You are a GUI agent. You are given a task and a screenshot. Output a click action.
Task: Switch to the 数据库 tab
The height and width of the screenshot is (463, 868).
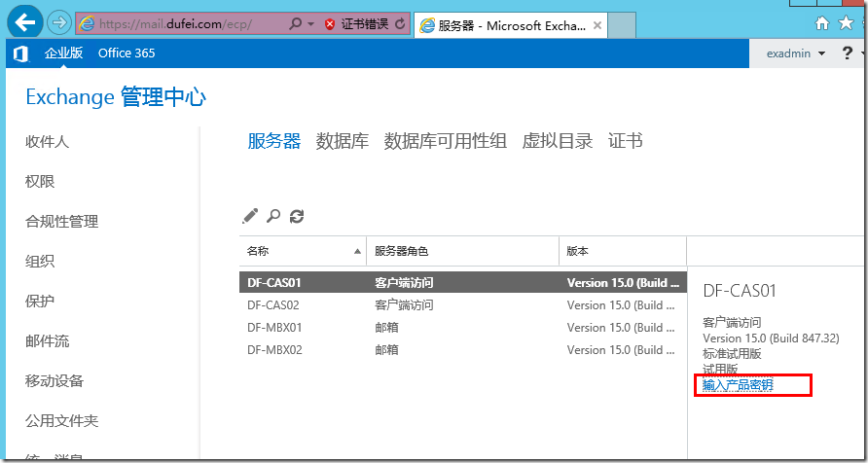pyautogui.click(x=343, y=141)
